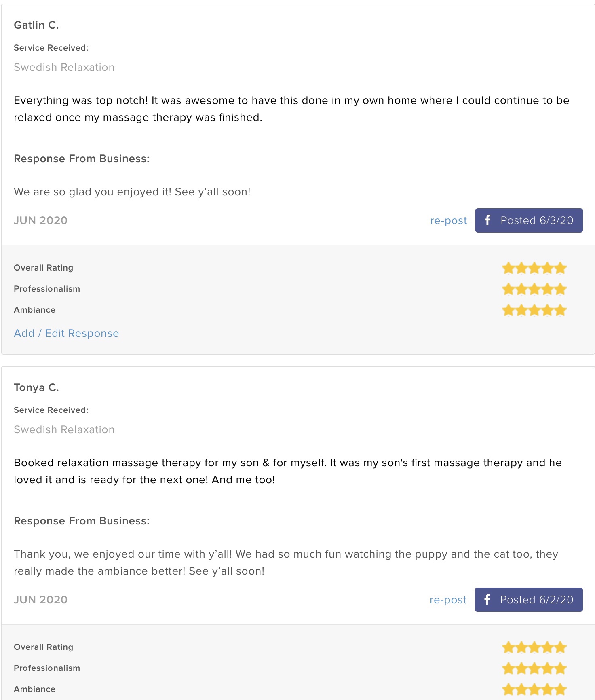Click Tonya's Overall Rating stars
The image size is (595, 700).
pos(534,647)
